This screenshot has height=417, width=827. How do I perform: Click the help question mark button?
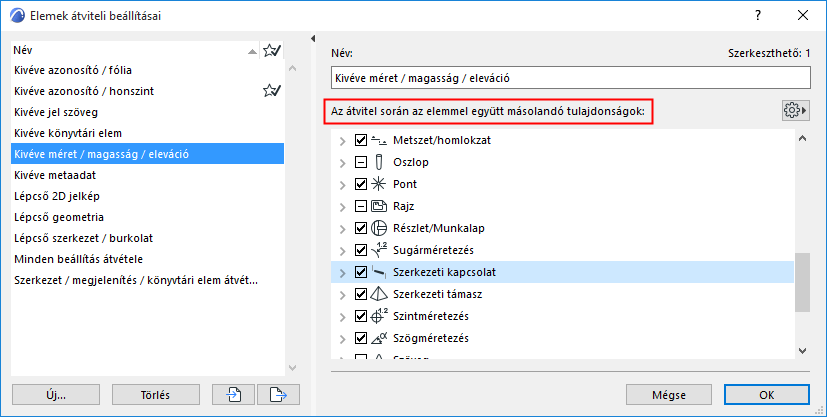(757, 15)
